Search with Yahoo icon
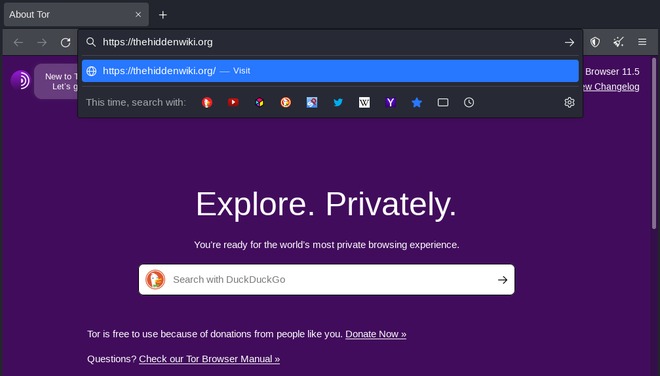This screenshot has height=376, width=660. [x=391, y=102]
